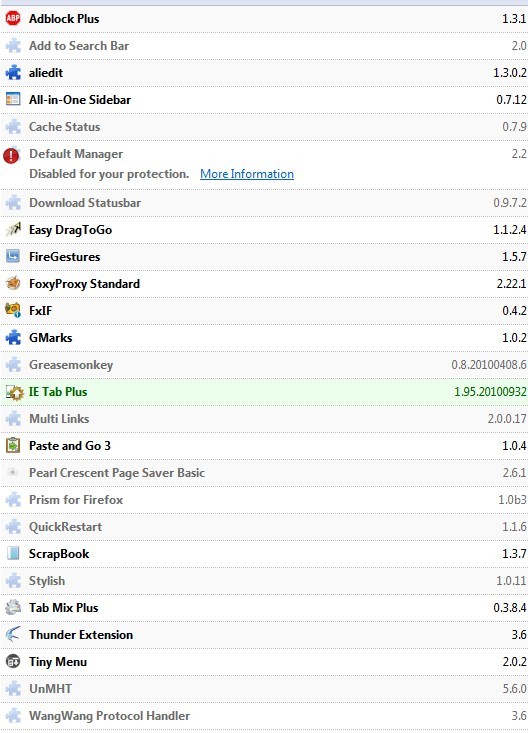Select the WangWang Protocol Handler name
The image size is (528, 733).
pos(109,716)
